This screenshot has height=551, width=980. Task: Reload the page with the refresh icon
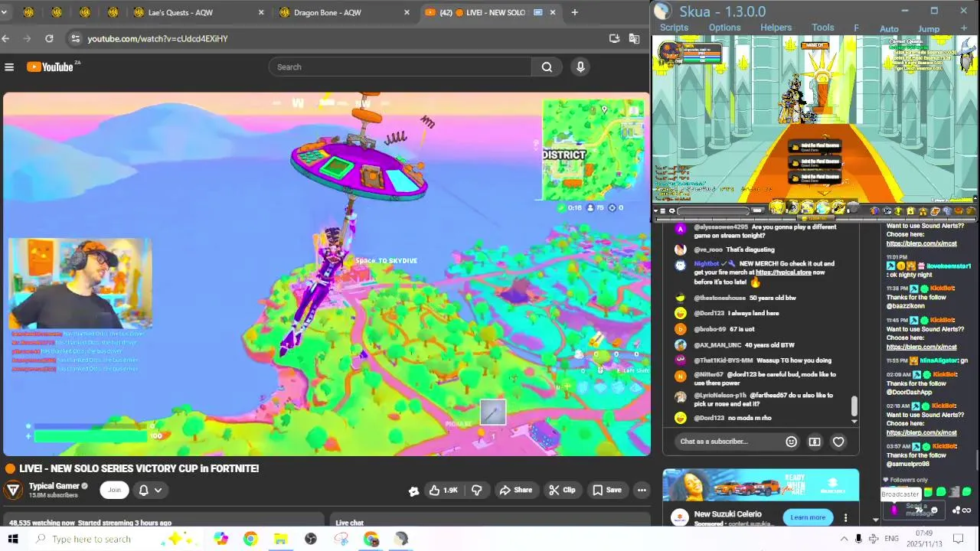[49, 38]
